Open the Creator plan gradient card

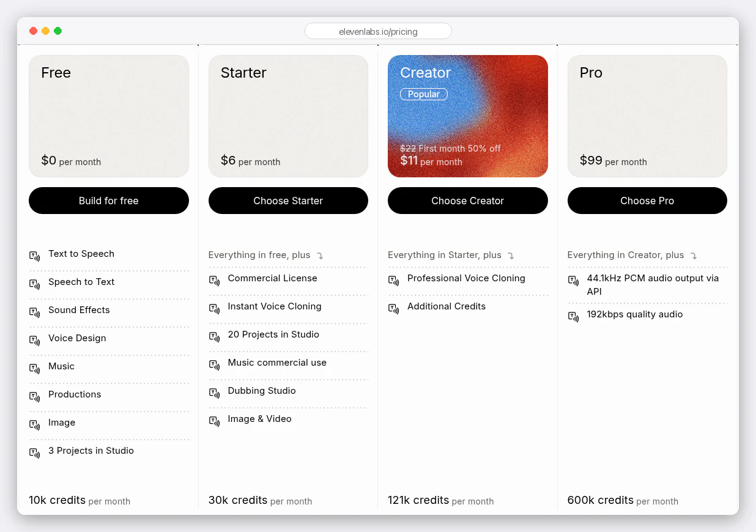[x=468, y=116]
